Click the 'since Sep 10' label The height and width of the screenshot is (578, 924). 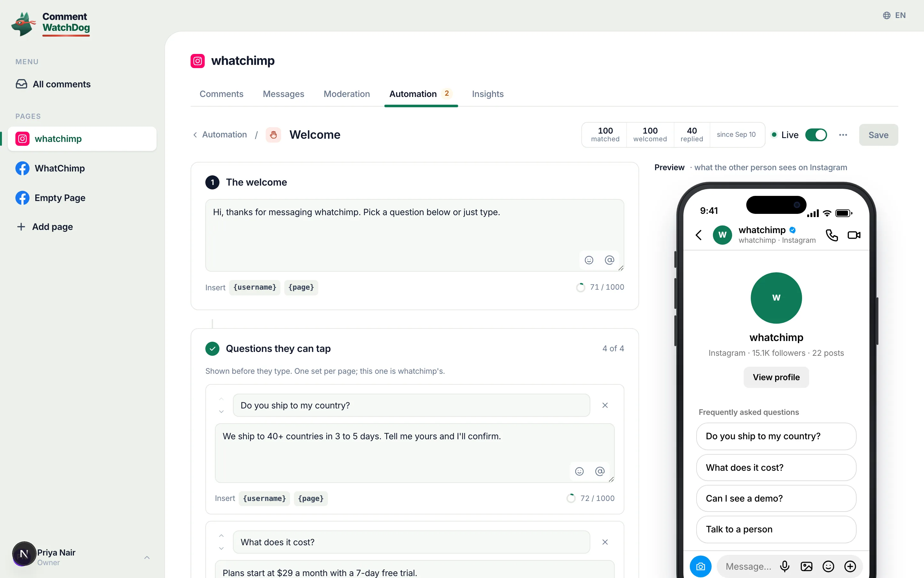(x=736, y=135)
